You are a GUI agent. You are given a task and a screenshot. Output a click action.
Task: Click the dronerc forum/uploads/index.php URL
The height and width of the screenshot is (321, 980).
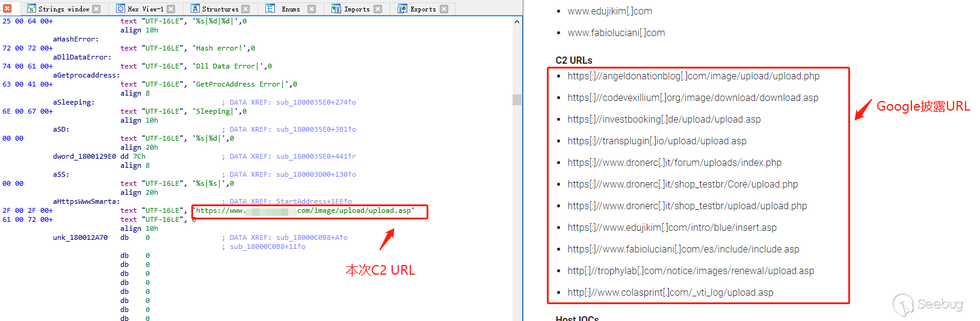(x=674, y=162)
